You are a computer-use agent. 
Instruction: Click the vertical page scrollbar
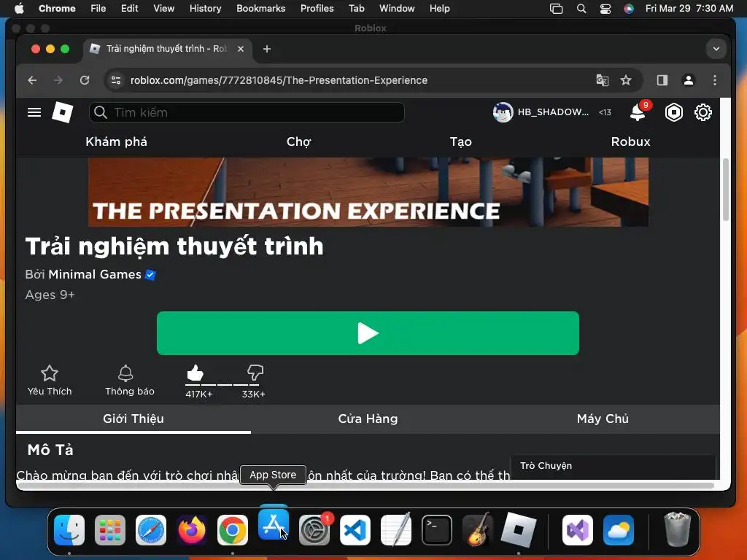pyautogui.click(x=726, y=190)
